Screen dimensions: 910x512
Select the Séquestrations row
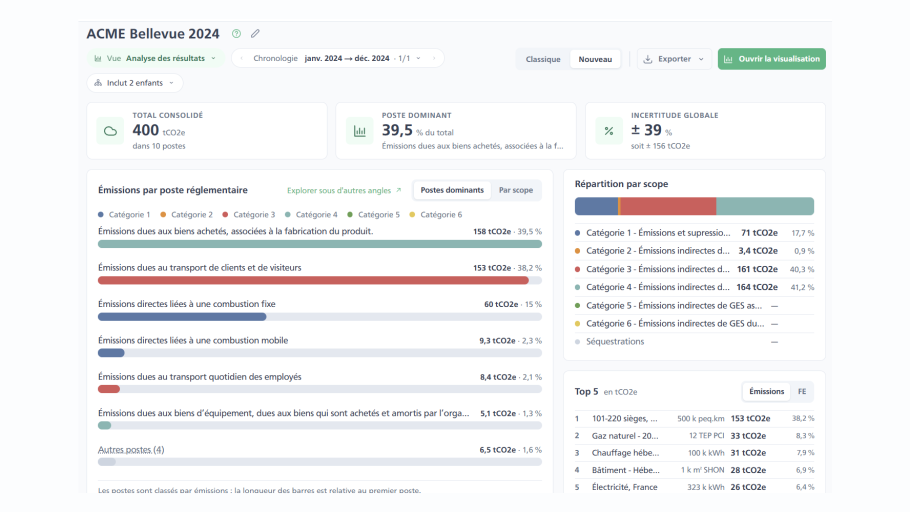[x=694, y=342]
